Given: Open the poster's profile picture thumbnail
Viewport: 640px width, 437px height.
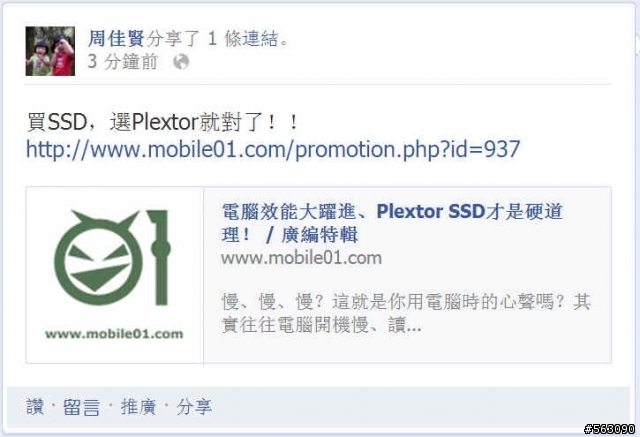Looking at the screenshot, I should coord(50,51).
